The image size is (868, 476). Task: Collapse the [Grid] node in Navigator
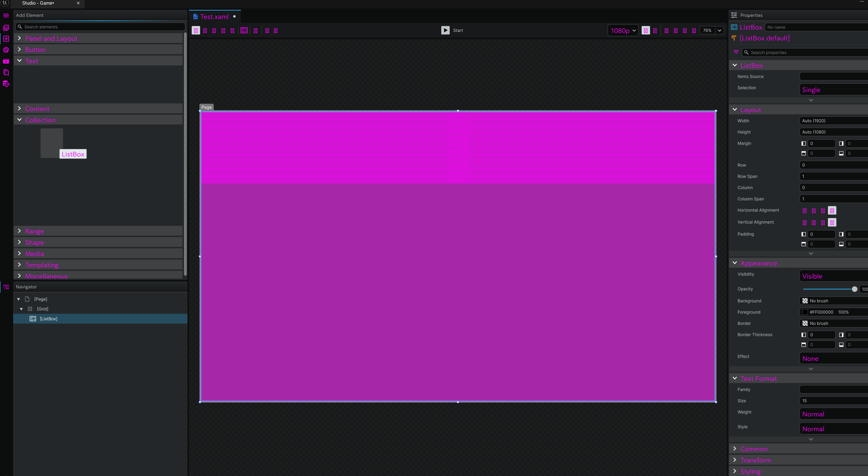click(21, 309)
